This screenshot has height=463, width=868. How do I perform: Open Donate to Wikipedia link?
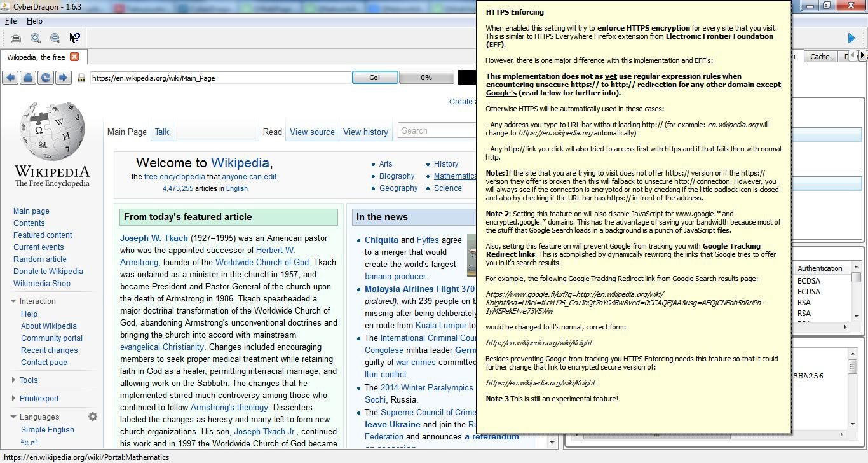[48, 271]
